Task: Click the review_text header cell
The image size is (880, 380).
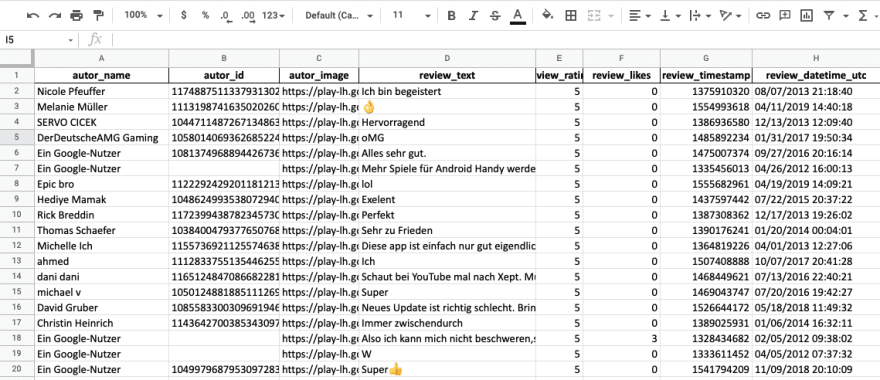Action: pyautogui.click(x=447, y=75)
